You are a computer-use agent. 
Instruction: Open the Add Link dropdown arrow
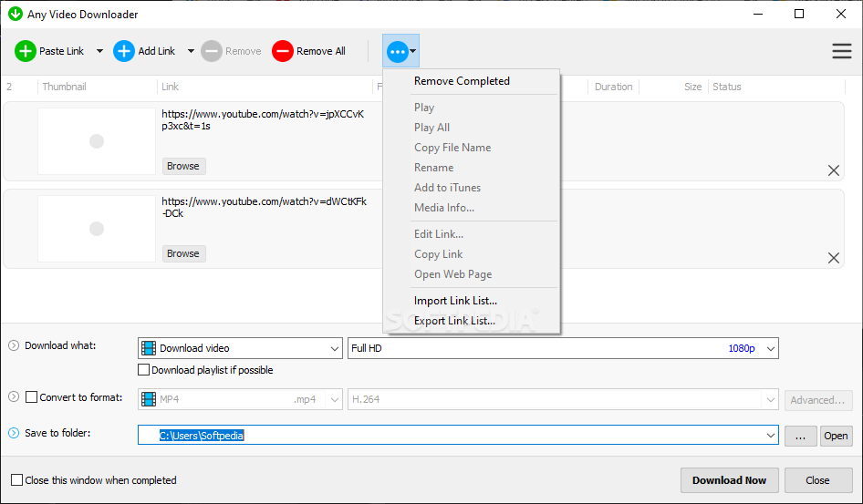tap(191, 51)
